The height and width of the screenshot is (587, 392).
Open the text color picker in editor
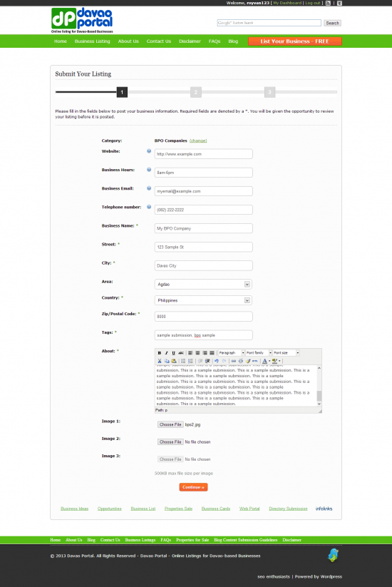coord(266,361)
